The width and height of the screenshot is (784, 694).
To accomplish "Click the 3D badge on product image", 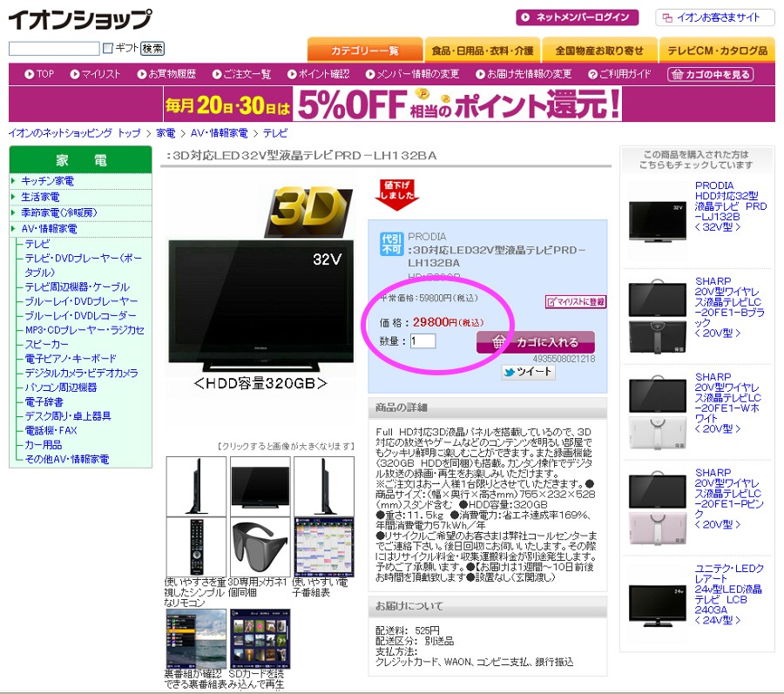I will 308,212.
